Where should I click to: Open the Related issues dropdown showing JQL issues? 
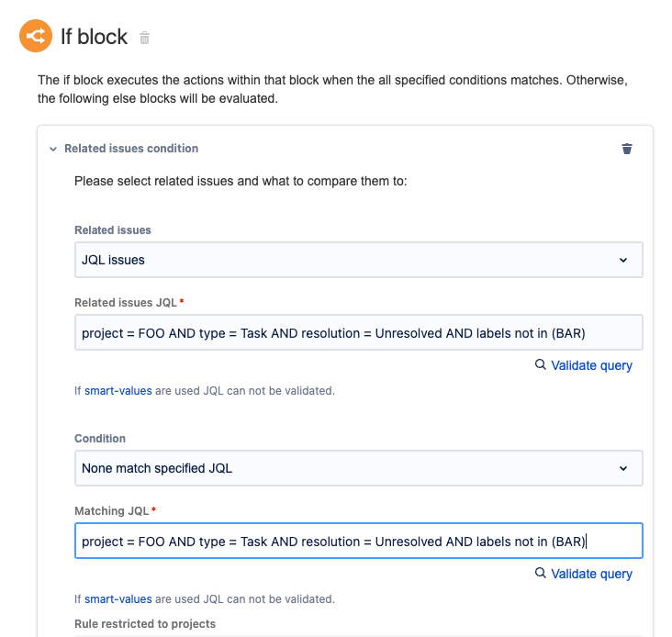click(358, 260)
